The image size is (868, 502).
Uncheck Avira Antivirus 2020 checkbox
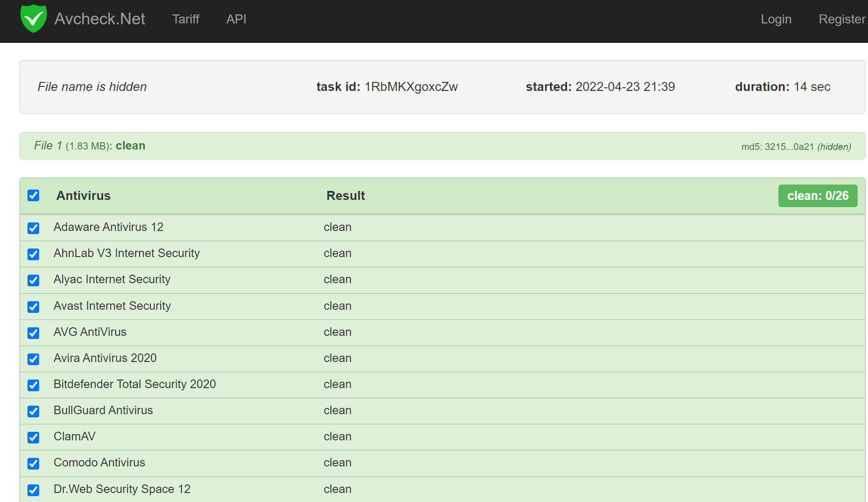coord(33,359)
